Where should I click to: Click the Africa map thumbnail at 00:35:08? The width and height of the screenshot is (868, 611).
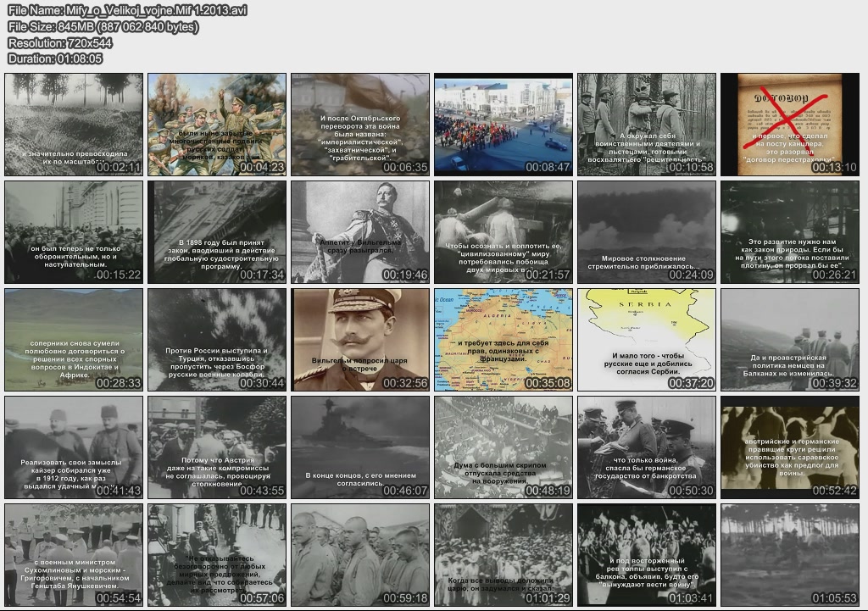[x=504, y=340]
